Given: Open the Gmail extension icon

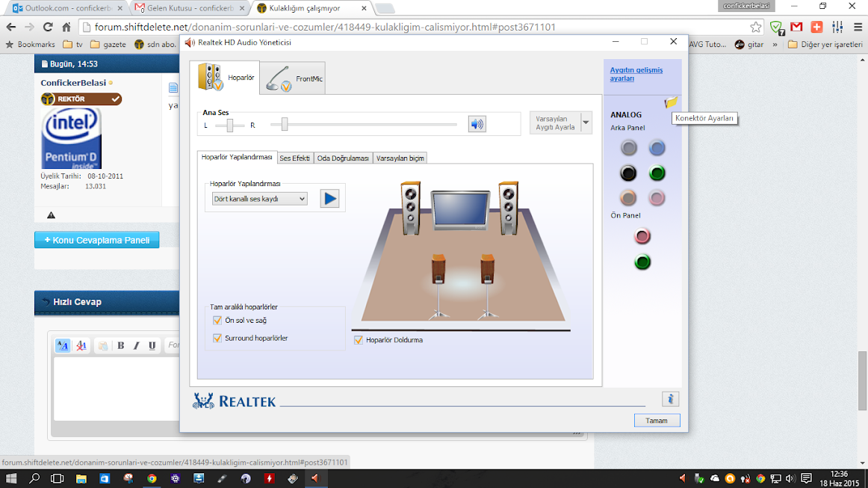Looking at the screenshot, I should pyautogui.click(x=796, y=27).
